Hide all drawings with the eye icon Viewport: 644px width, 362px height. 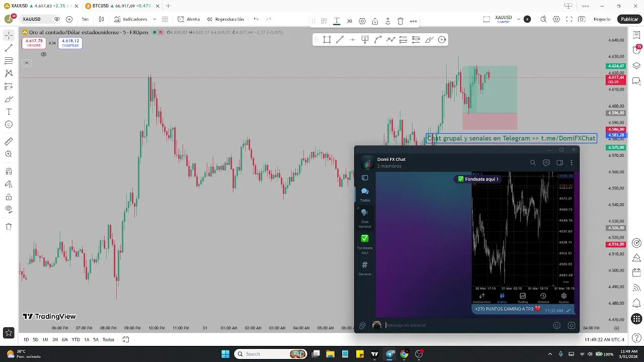[x=9, y=209]
